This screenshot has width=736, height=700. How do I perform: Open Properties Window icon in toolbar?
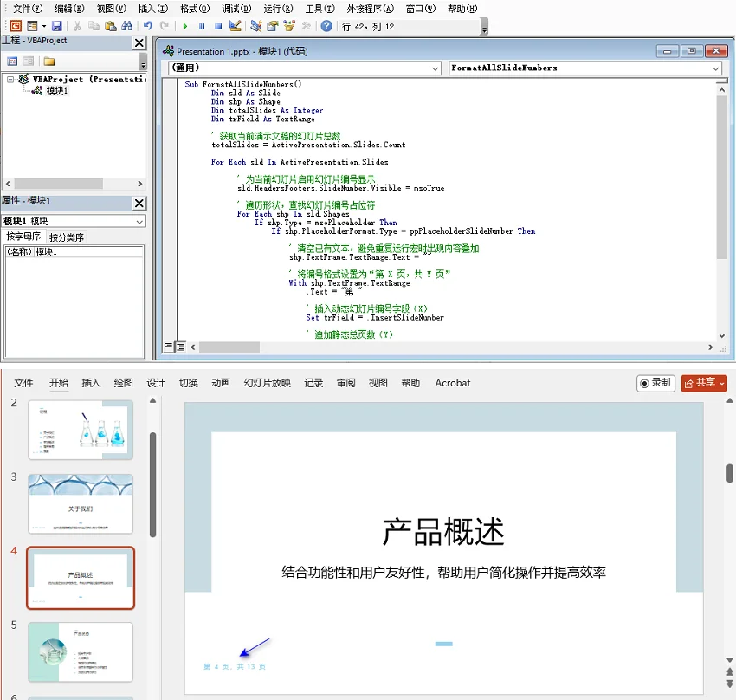tap(272, 26)
